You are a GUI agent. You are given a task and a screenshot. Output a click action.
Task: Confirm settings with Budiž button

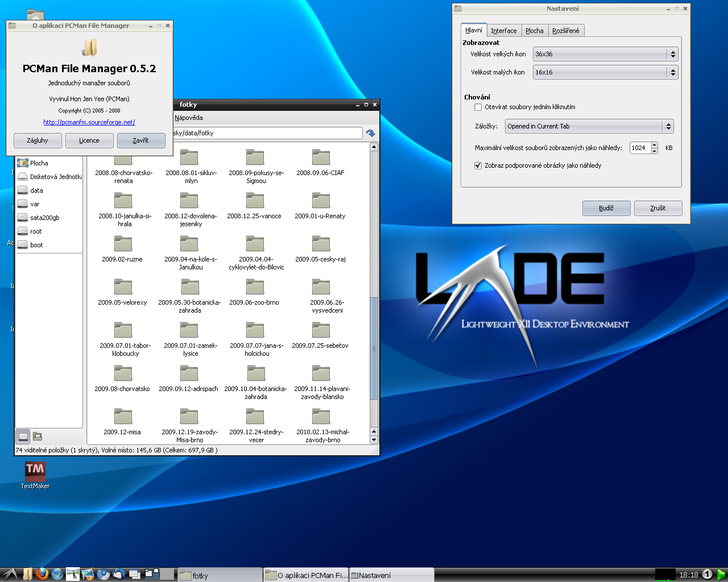pos(606,208)
